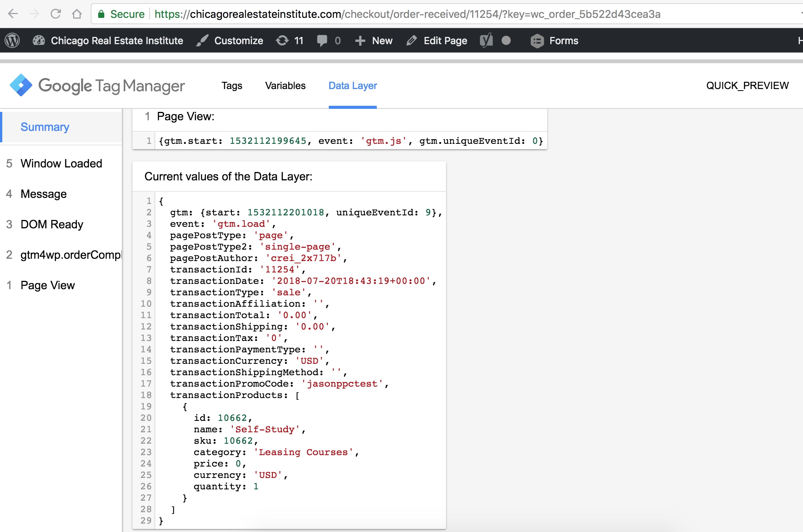Click the Google Tag Manager logo
The width and height of the screenshot is (803, 532).
pyautogui.click(x=22, y=85)
